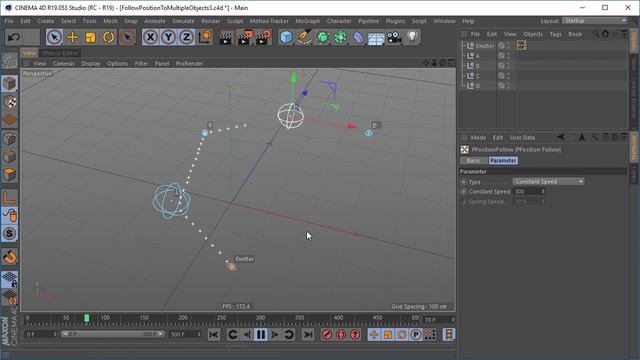Toggle Z axis lock
640x360 pixels.
coord(186,37)
